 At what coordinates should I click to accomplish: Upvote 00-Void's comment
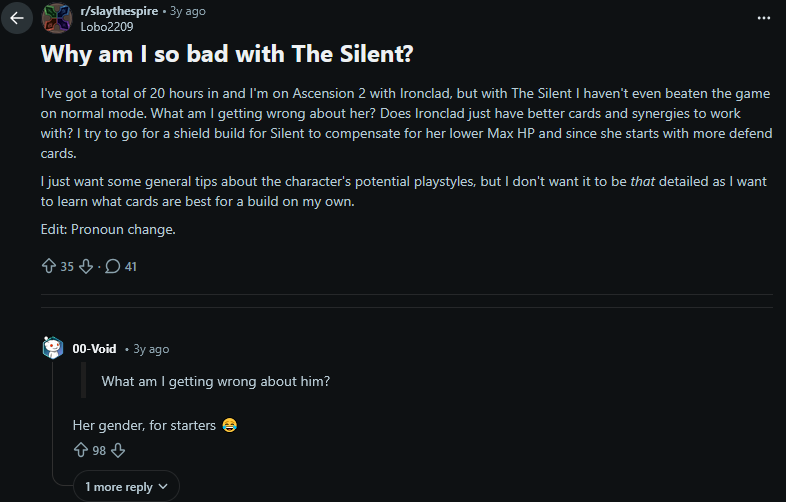(x=81, y=450)
